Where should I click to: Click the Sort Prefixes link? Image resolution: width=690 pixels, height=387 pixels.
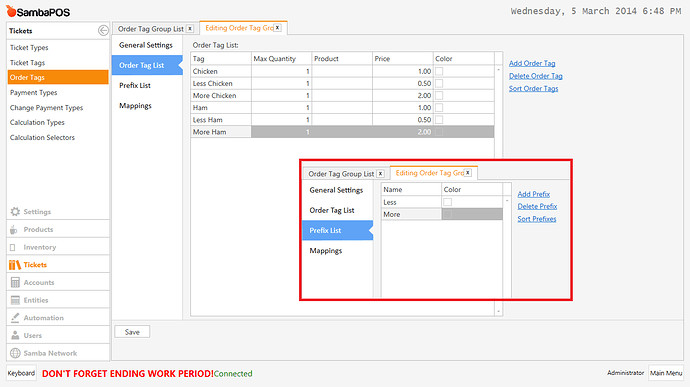click(537, 219)
